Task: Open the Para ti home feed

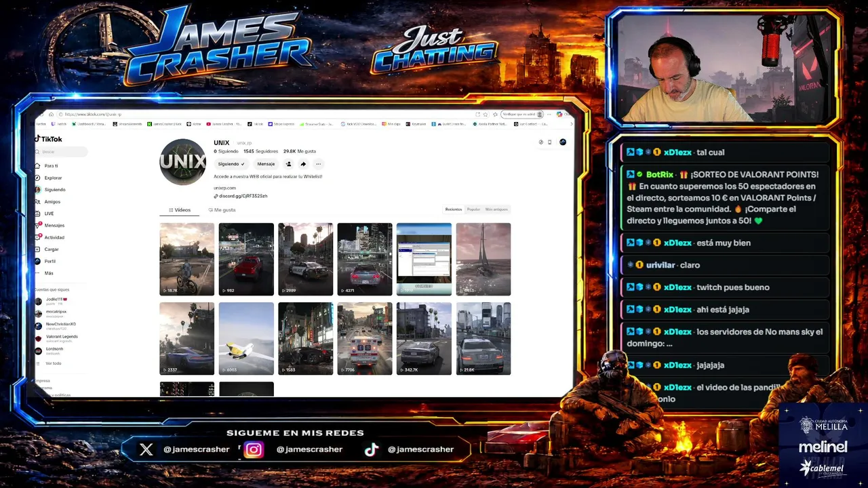Action: pyautogui.click(x=47, y=165)
